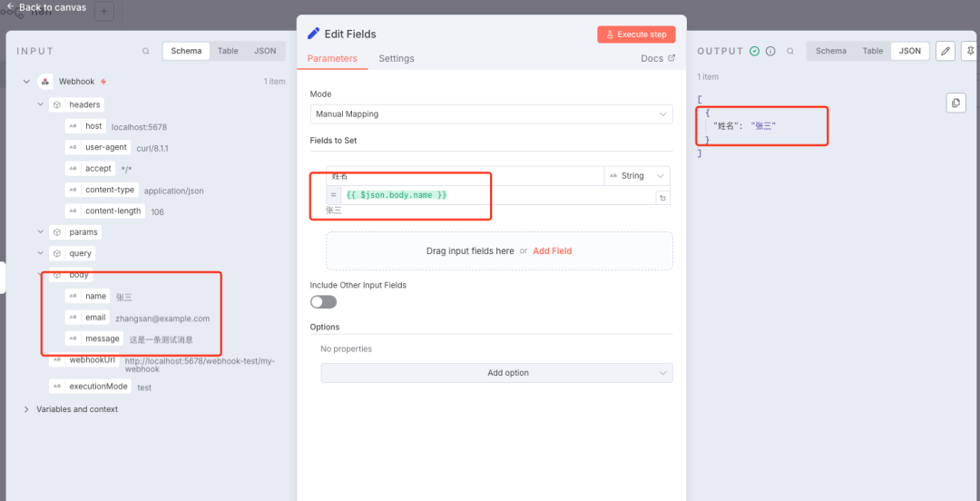Click the Execute step button
This screenshot has width=980, height=501.
[636, 34]
